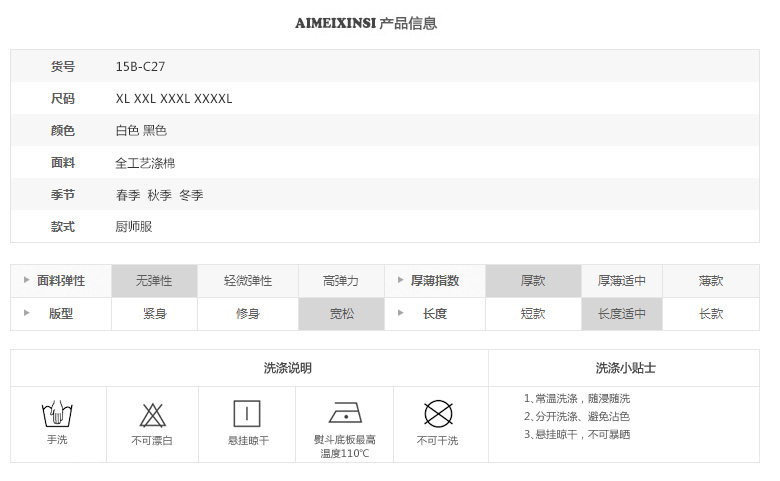Click the 面料 field label

coord(63,163)
